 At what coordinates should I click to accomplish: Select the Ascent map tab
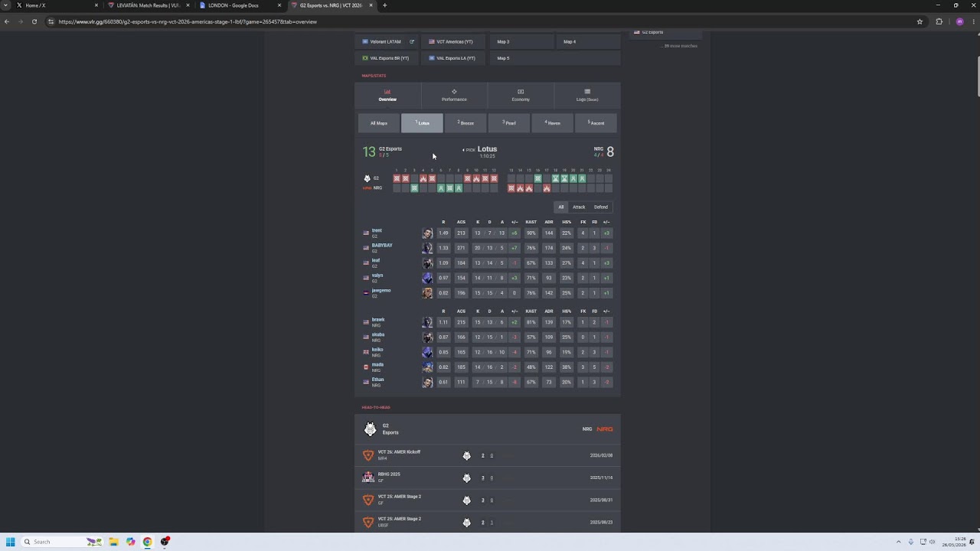[x=596, y=123]
